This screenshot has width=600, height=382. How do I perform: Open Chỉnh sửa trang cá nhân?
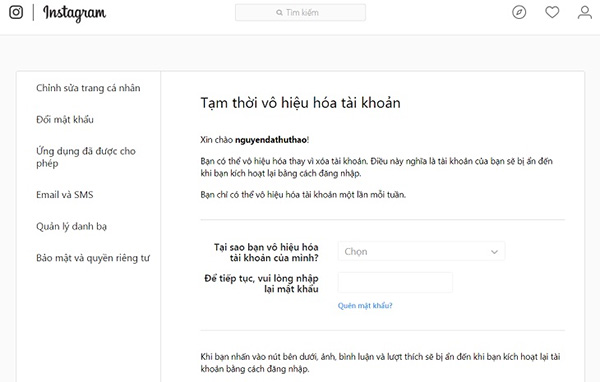(88, 88)
